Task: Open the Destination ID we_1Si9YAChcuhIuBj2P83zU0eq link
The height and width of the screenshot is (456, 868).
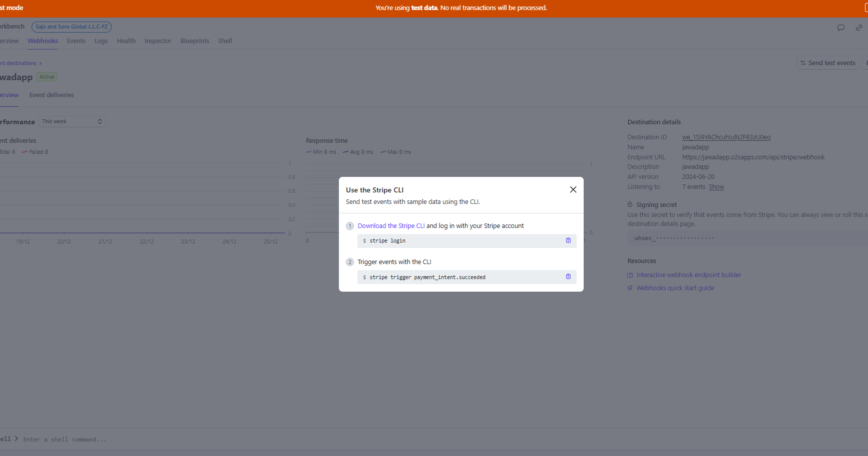Action: 726,137
